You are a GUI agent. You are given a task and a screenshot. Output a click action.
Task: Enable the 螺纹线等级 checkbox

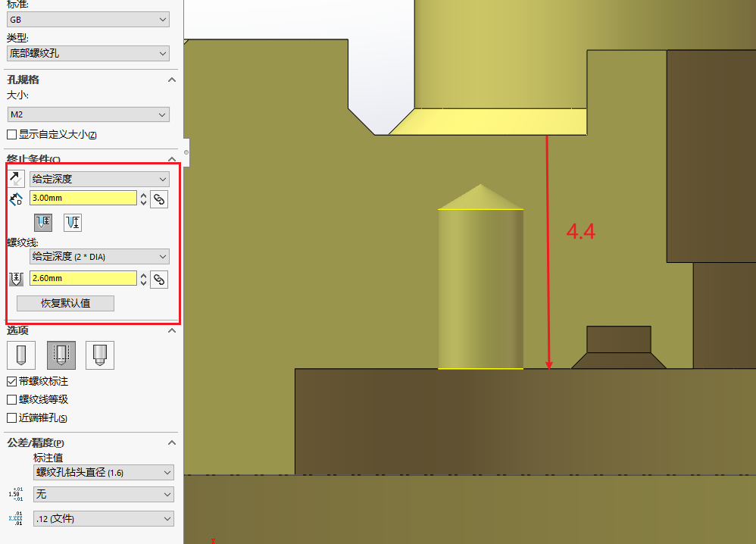pyautogui.click(x=11, y=399)
